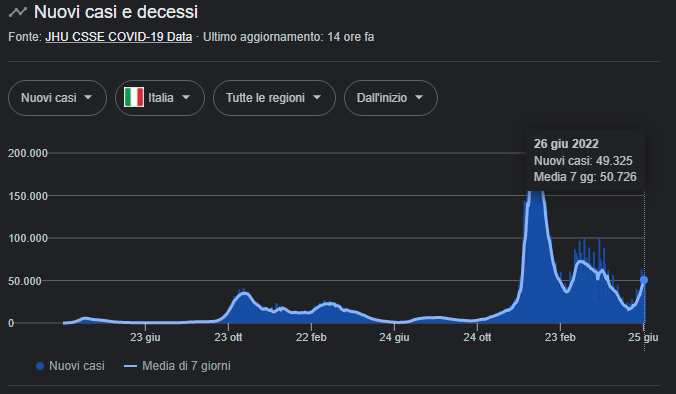Click the trend line icon beside title
The image size is (676, 394).
(18, 12)
